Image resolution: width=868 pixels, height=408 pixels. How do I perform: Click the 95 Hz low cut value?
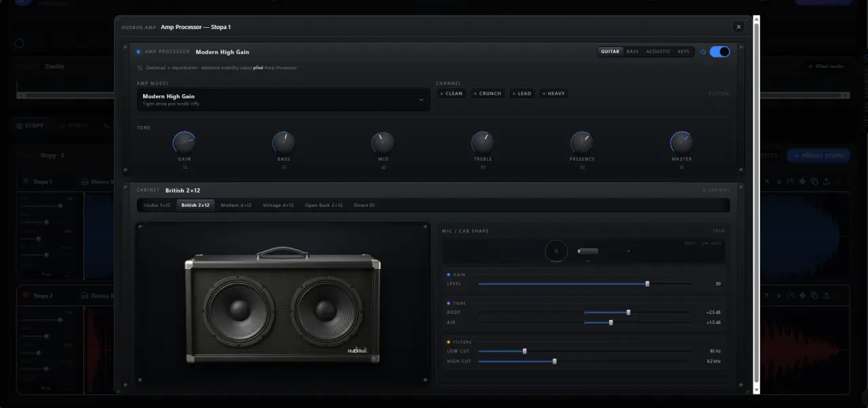coord(715,351)
